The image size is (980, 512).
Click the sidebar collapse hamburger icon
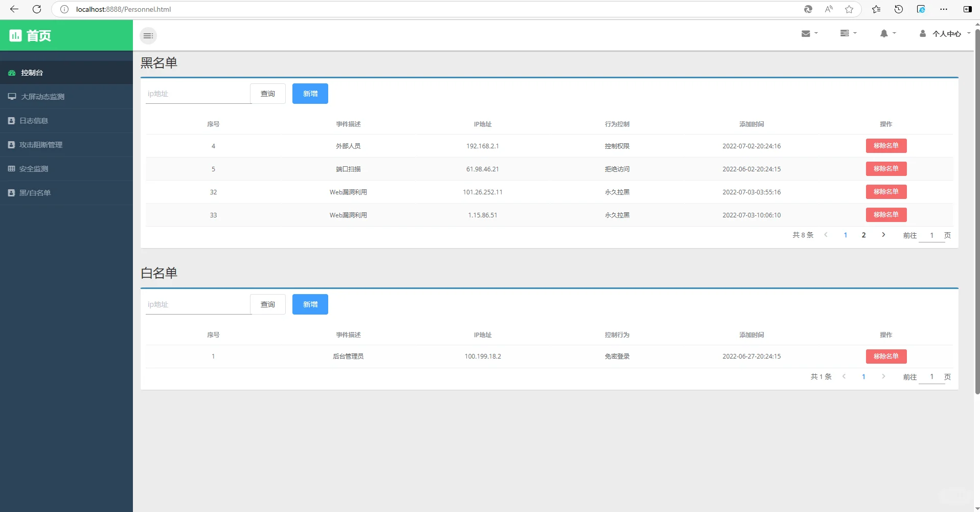click(148, 36)
